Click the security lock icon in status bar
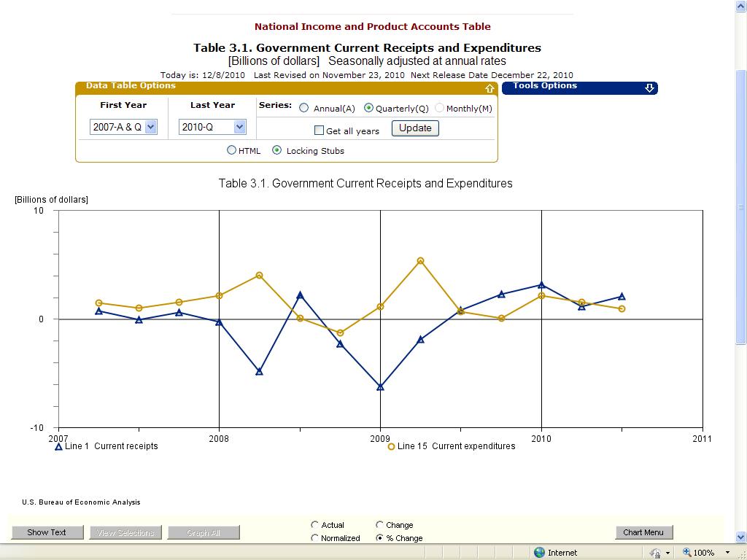 (x=655, y=553)
